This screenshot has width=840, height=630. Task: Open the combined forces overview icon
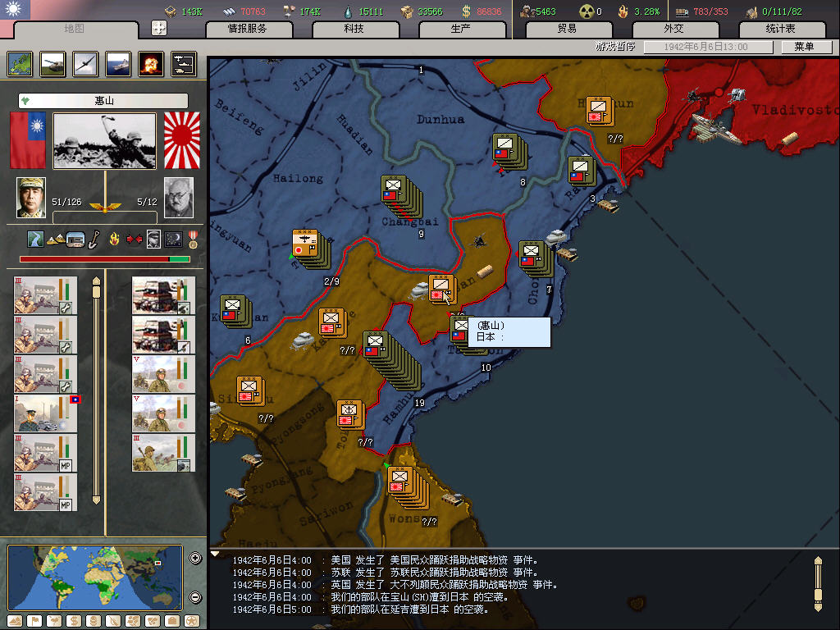click(184, 64)
